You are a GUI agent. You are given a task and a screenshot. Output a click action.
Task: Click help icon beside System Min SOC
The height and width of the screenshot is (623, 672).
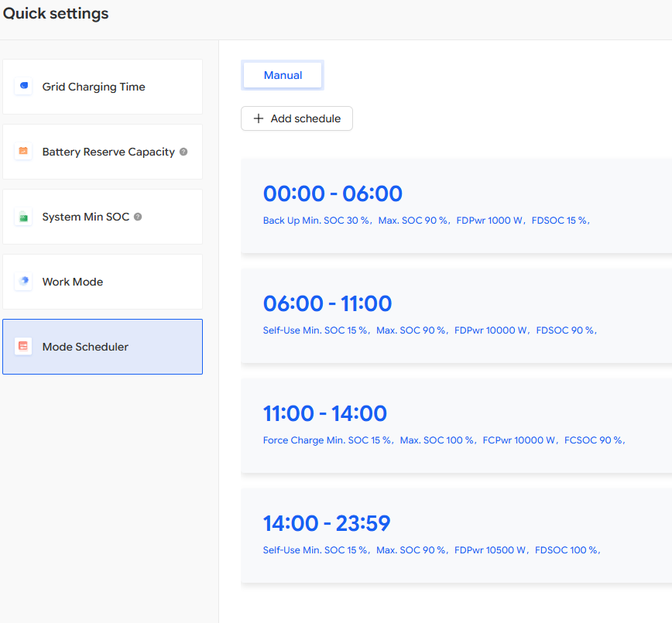pyautogui.click(x=138, y=217)
